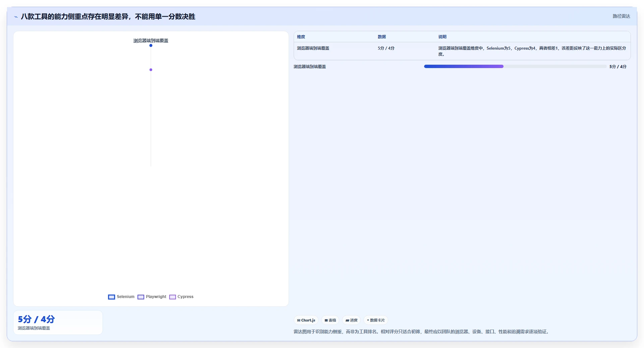Click the small icon before the header title
The height and width of the screenshot is (348, 644).
pyautogui.click(x=16, y=17)
